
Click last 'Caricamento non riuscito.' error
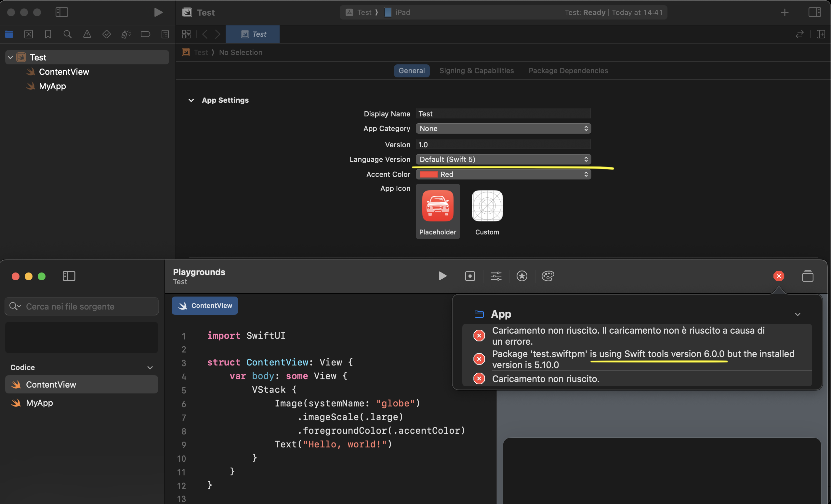click(x=637, y=379)
